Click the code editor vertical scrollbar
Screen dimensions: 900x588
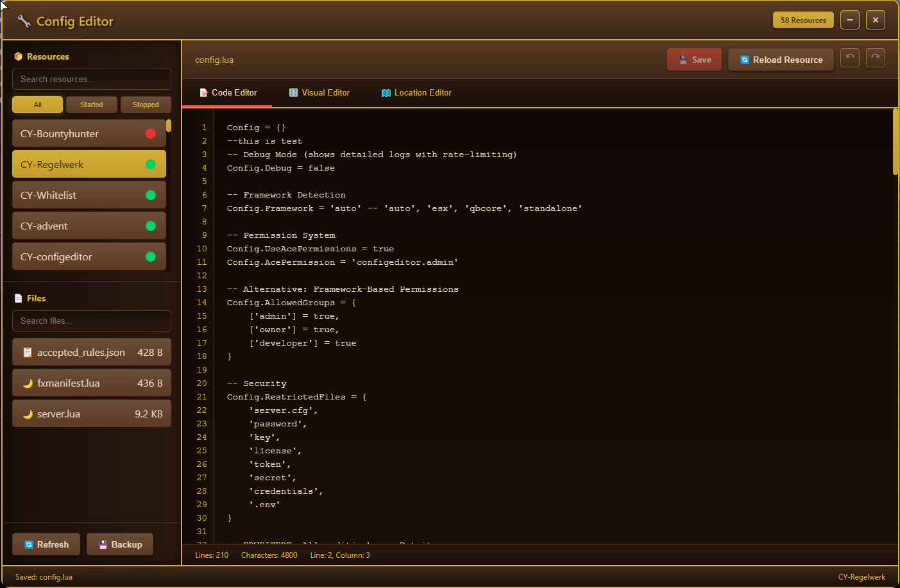pos(896,142)
